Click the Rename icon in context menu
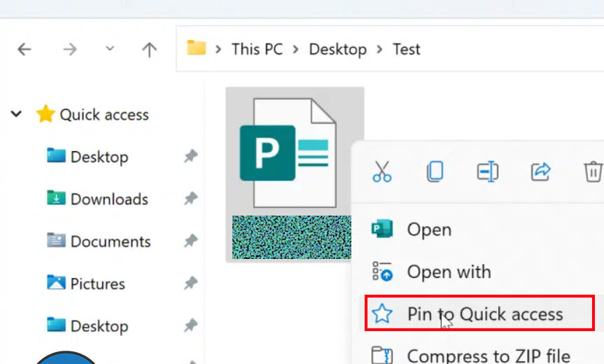 (x=487, y=171)
